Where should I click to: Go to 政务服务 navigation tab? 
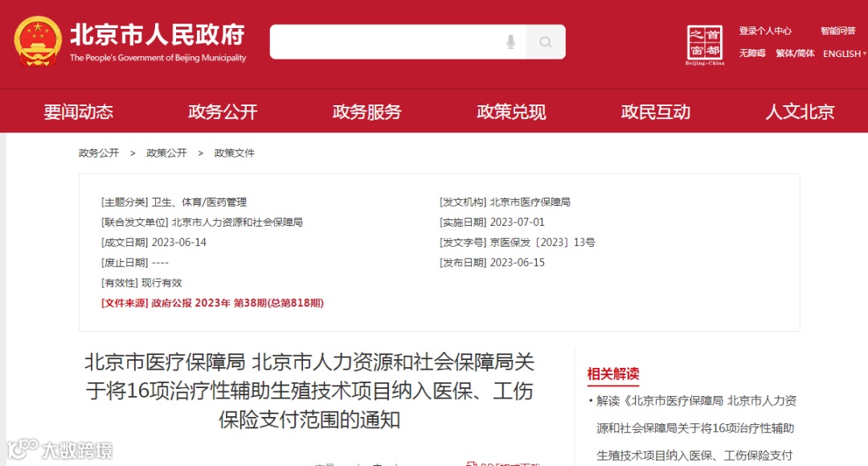367,112
